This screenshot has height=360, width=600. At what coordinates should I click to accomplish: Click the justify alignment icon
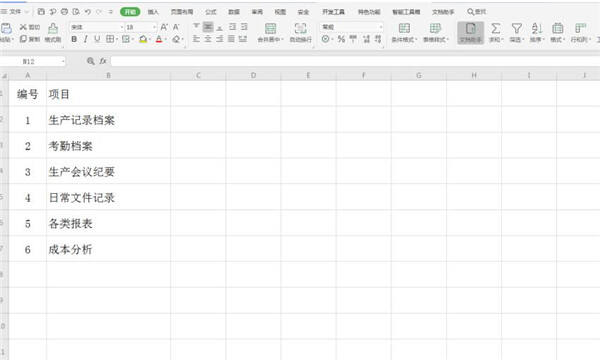231,39
